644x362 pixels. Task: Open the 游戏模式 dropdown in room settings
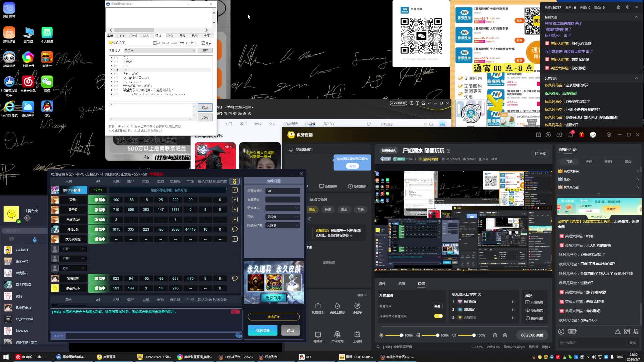(282, 208)
